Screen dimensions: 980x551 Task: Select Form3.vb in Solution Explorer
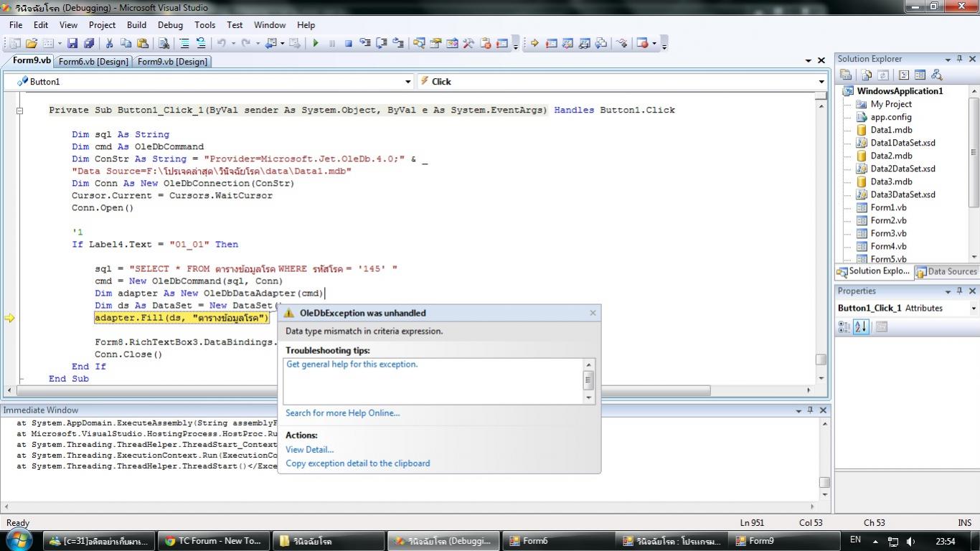(x=888, y=233)
